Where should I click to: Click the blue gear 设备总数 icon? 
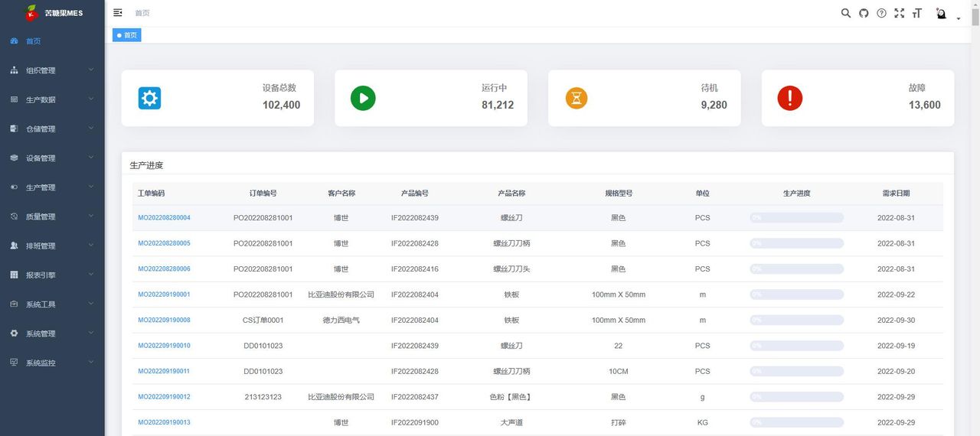[149, 98]
